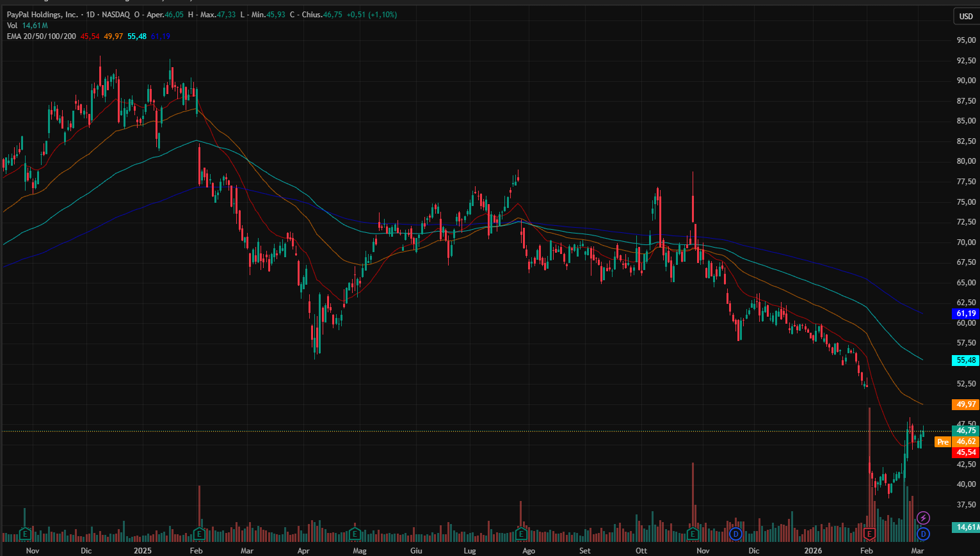Open the green E marker between Ott and Nov
The image size is (980, 556).
pos(693,534)
